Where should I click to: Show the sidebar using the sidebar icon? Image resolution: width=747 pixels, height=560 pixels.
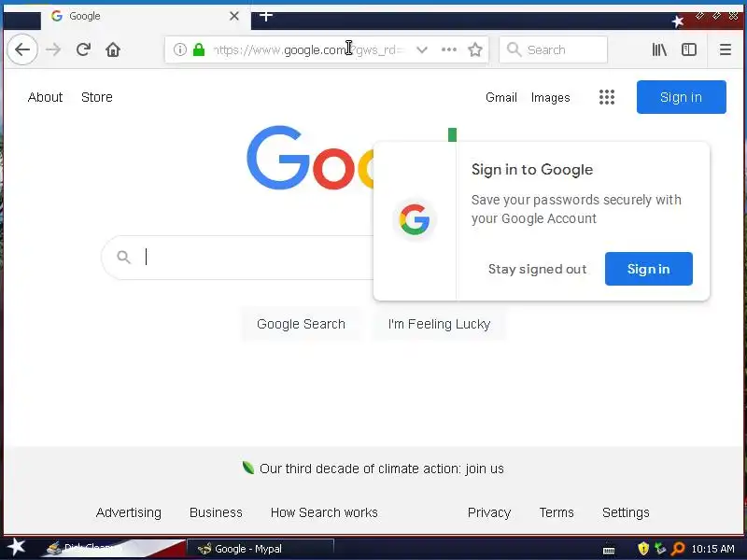coord(689,49)
